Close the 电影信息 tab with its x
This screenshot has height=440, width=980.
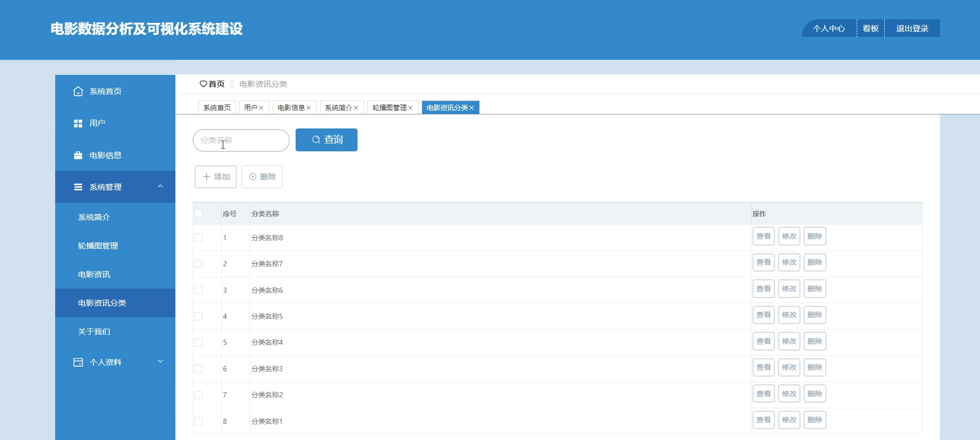pyautogui.click(x=309, y=108)
